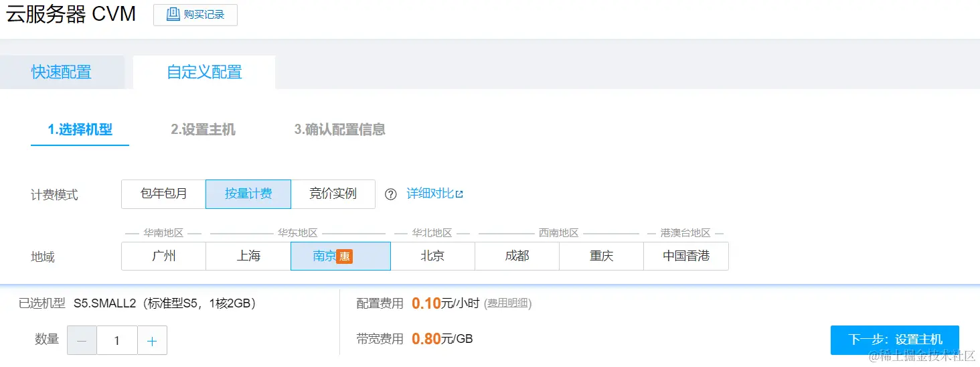Select 中国香港 region

pyautogui.click(x=686, y=256)
